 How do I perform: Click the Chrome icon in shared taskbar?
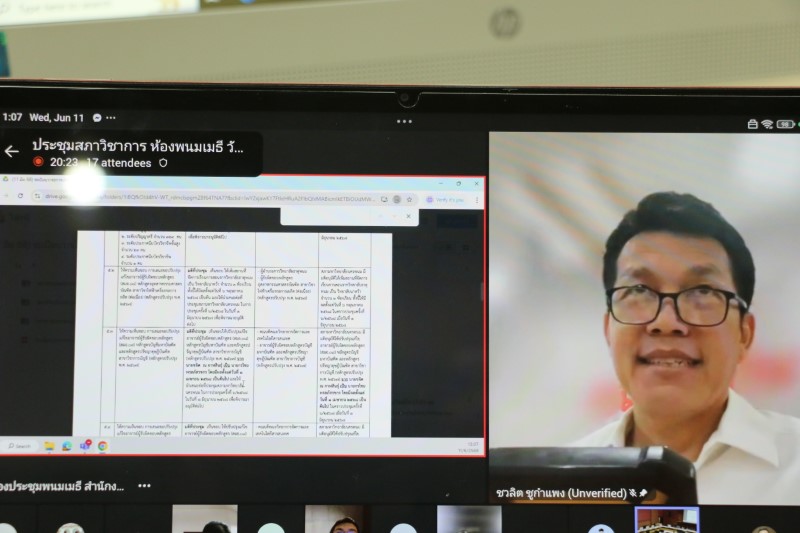coord(102,446)
